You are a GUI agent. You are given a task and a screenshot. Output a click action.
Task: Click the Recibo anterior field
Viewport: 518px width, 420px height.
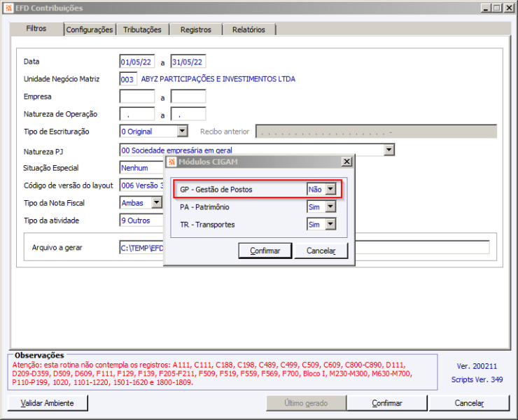click(377, 132)
